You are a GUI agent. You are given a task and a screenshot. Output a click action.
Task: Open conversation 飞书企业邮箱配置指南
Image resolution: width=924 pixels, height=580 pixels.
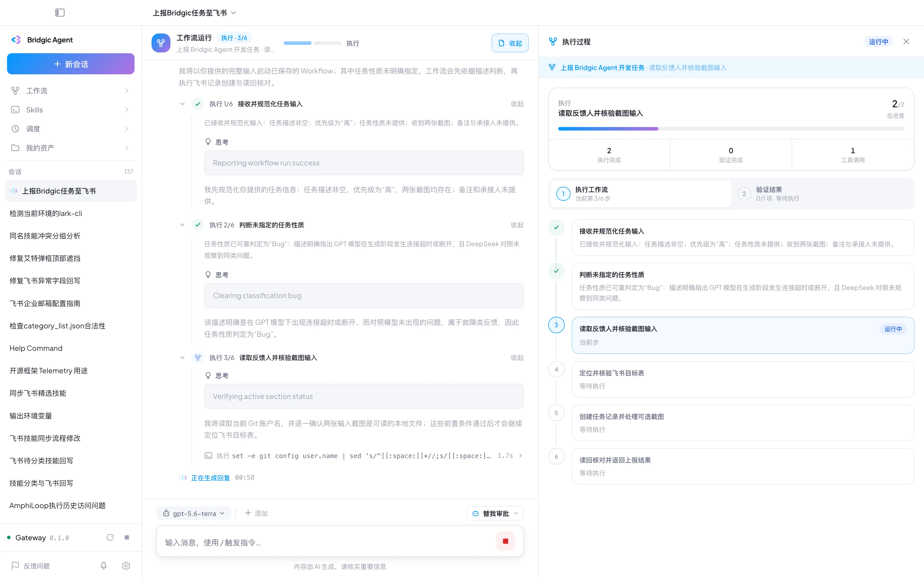coord(71,304)
